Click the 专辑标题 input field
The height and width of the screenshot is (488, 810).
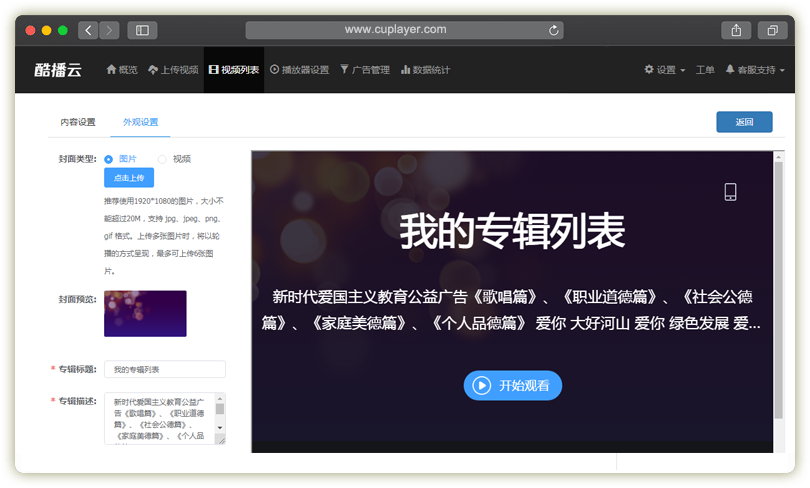point(165,369)
